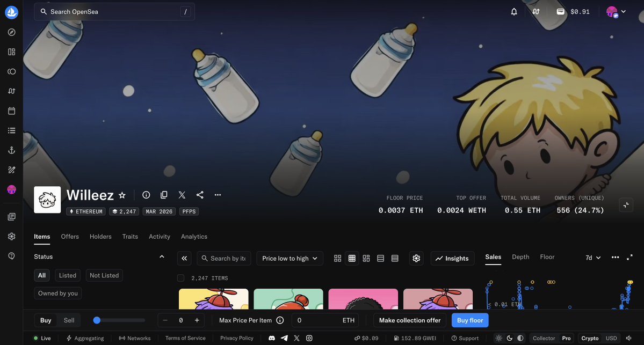The image size is (644, 345).
Task: Click the sweep quantity slider
Action: [x=119, y=320]
